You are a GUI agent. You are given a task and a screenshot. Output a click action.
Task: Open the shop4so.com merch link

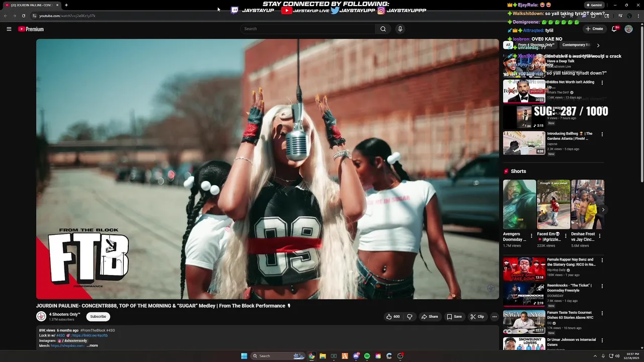tap(67, 345)
